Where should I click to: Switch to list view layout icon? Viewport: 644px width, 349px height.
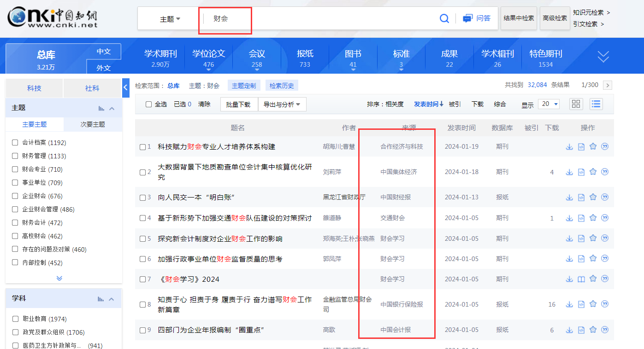tap(596, 104)
